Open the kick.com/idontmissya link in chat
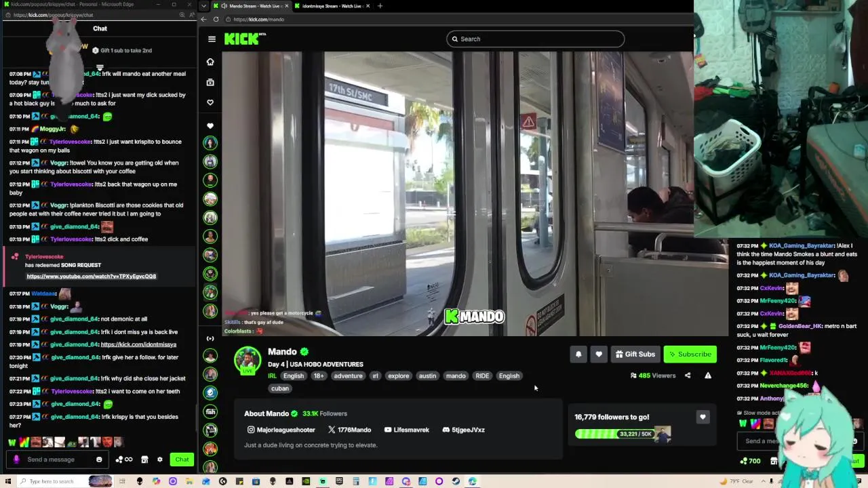The height and width of the screenshot is (488, 868). tap(138, 344)
